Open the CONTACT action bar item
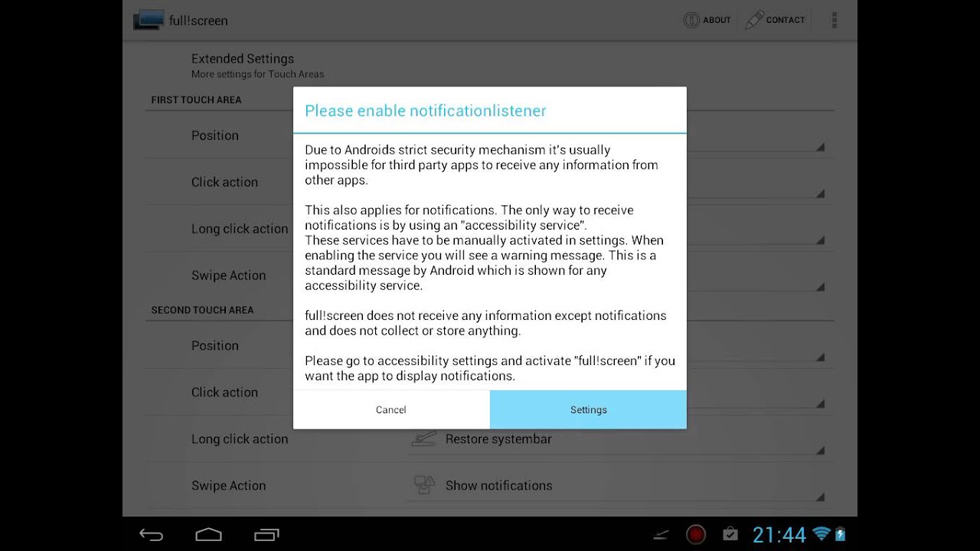The image size is (980, 551). tap(775, 20)
